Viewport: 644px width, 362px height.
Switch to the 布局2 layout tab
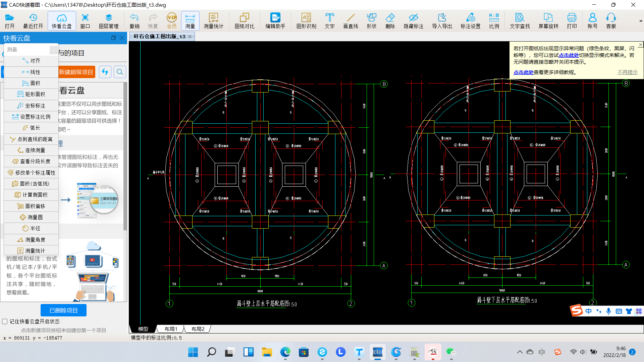[x=198, y=329]
